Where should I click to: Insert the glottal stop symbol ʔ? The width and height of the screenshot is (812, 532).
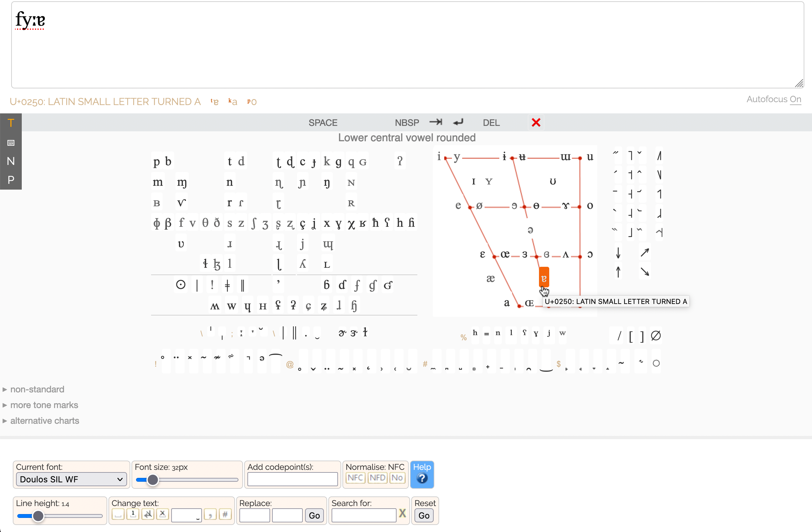(400, 160)
